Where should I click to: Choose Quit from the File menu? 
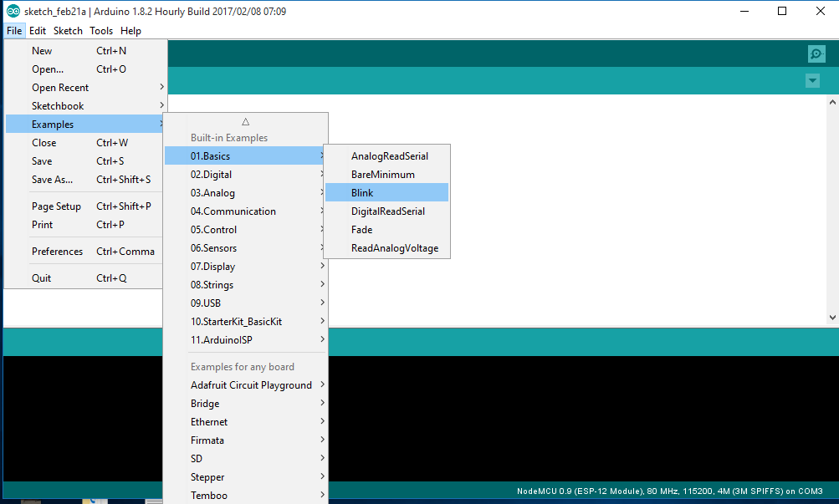pos(84,278)
